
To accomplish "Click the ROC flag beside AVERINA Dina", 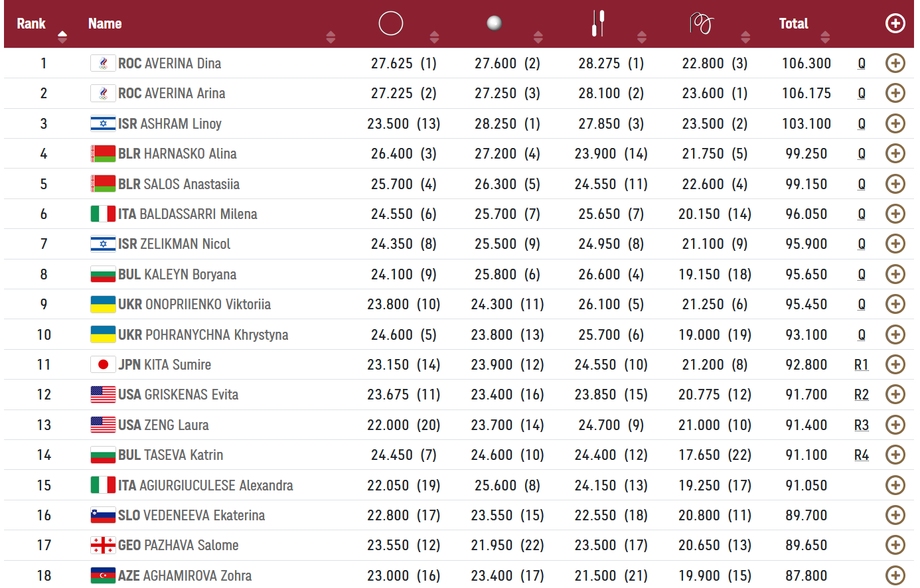I will coord(103,64).
